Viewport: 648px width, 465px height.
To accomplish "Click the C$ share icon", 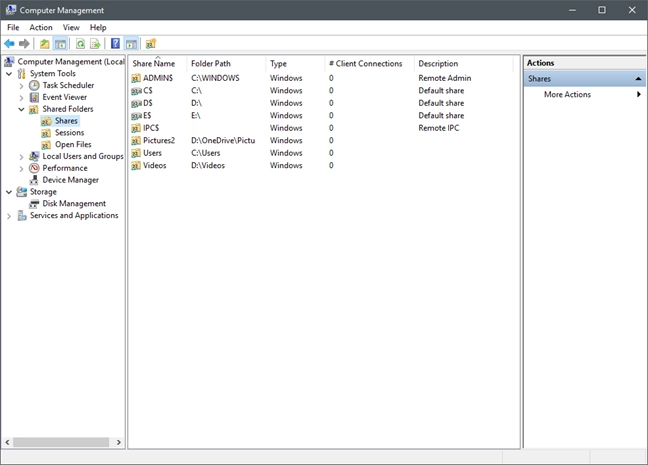I will click(136, 91).
